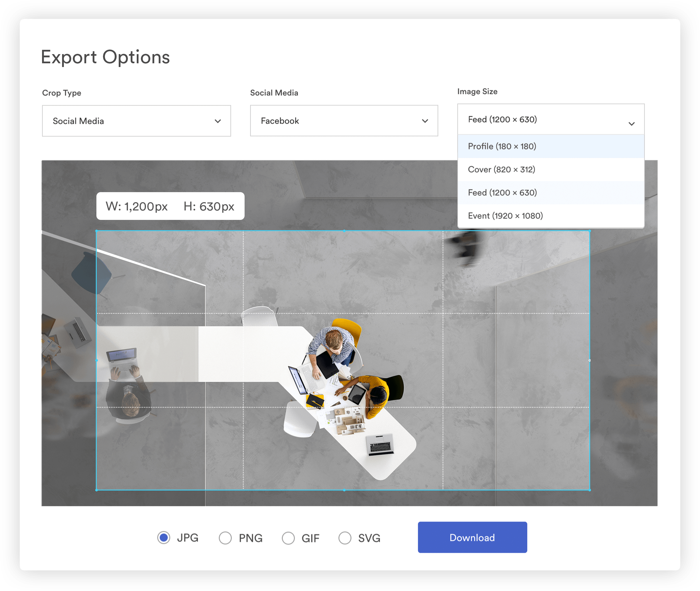700x591 pixels.
Task: Expand the Social Media dropdown arrow
Action: tap(426, 121)
